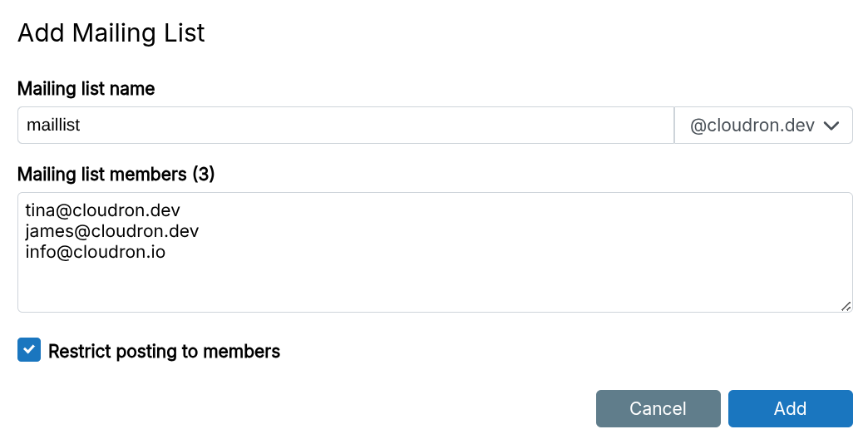
Task: Click the "Mailing list members (3)" label
Action: click(116, 175)
